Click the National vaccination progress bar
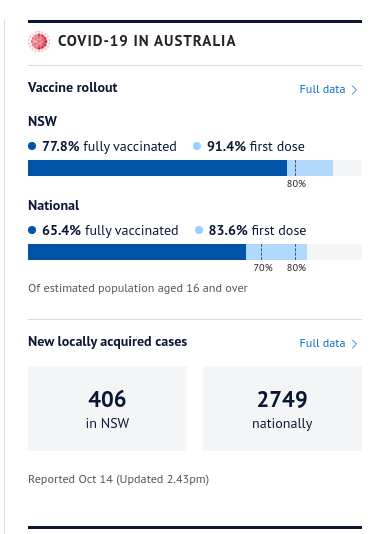Viewport: 386px width, 534px height. pyautogui.click(x=195, y=252)
